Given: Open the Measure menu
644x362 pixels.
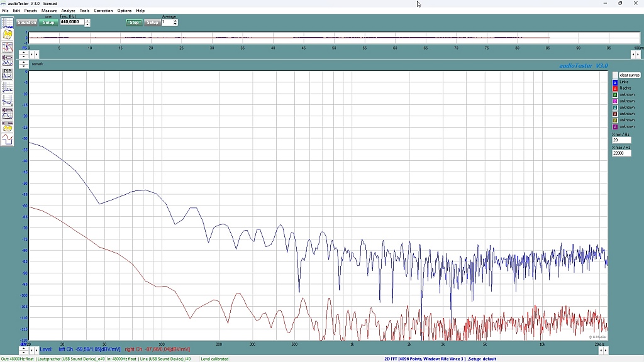Looking at the screenshot, I should tap(49, 11).
